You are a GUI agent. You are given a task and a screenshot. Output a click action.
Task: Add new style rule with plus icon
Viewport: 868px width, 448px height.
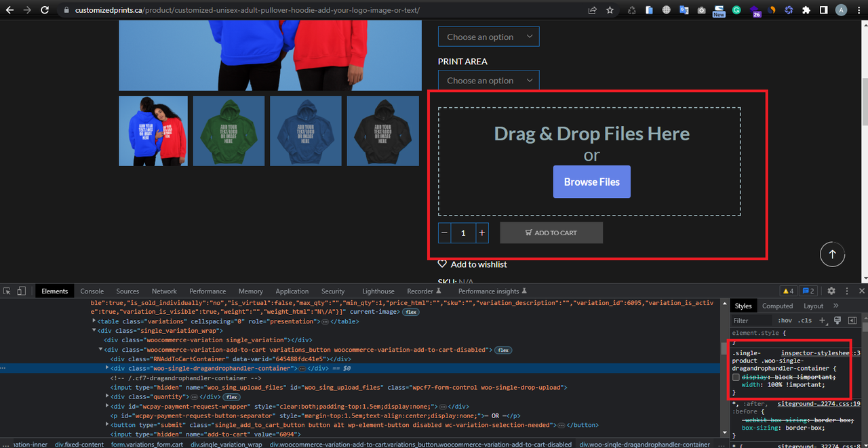(x=822, y=320)
